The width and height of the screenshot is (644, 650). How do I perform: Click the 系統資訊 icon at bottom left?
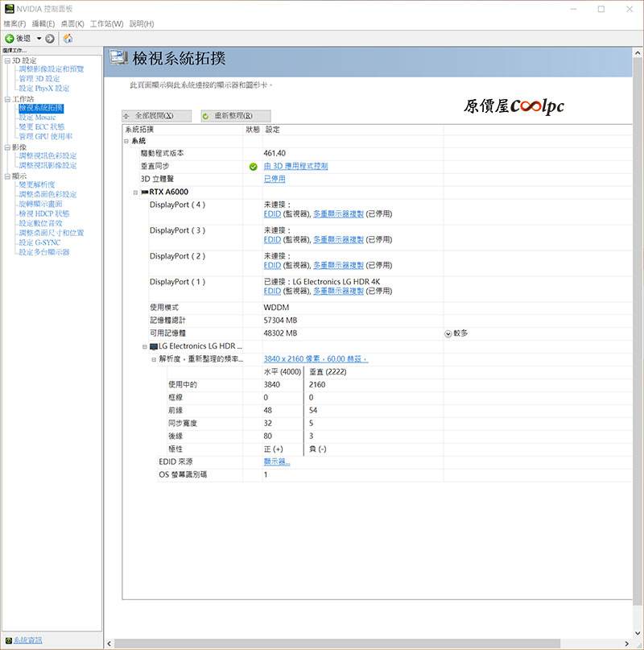[10, 640]
